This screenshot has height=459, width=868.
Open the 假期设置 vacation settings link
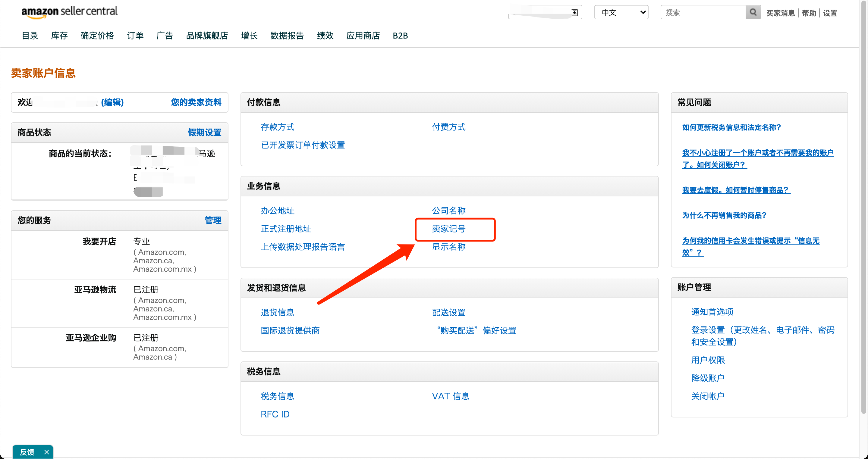[204, 132]
